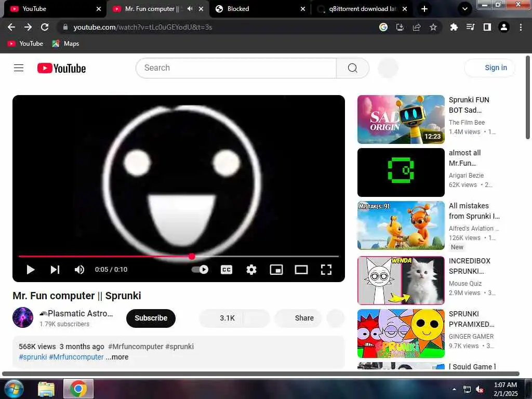
Task: Click the red video progress scrubber
Action: [192, 257]
